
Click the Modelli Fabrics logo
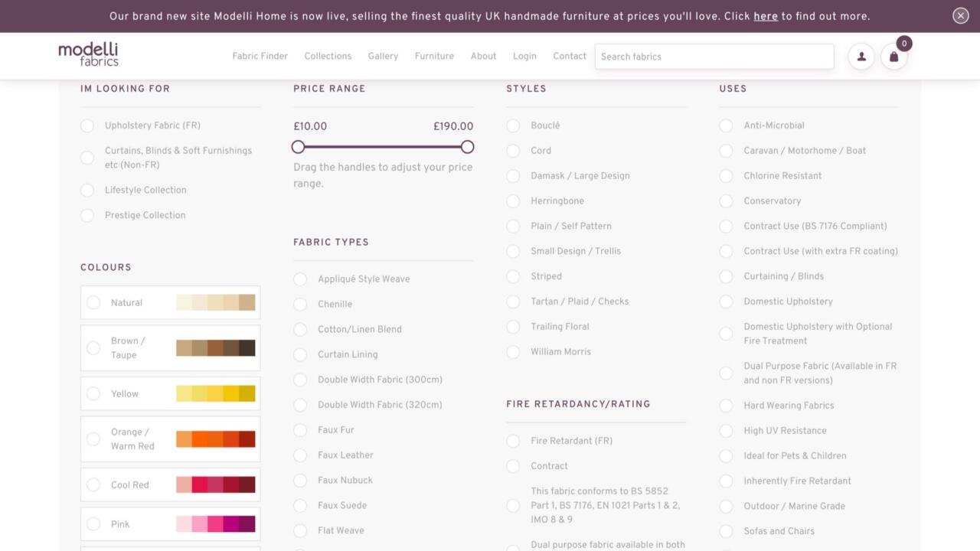click(x=88, y=54)
